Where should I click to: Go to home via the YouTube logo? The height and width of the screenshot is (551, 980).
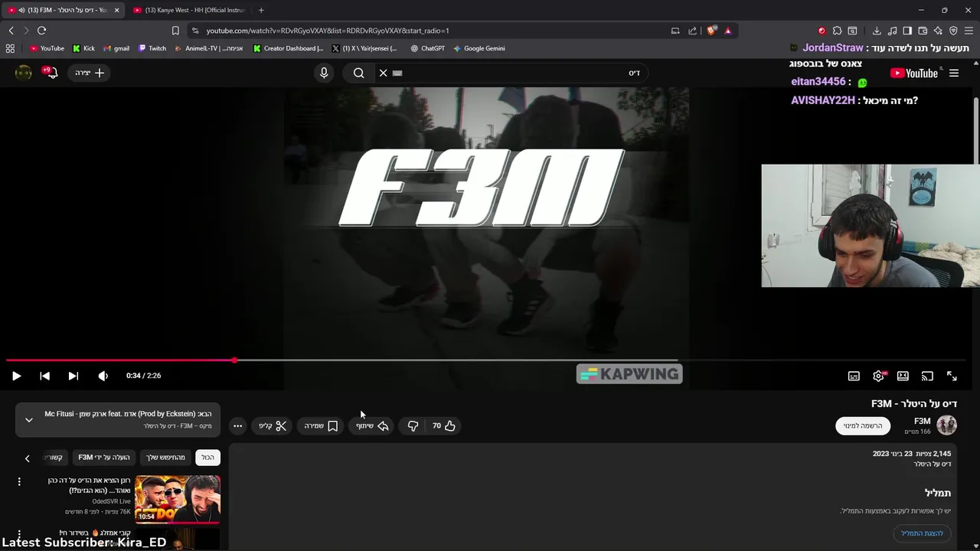[x=914, y=73]
